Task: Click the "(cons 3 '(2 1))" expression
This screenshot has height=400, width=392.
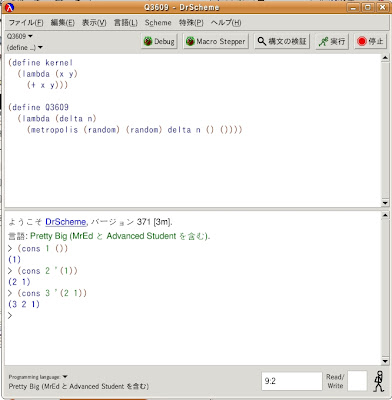Action: click(x=52, y=293)
